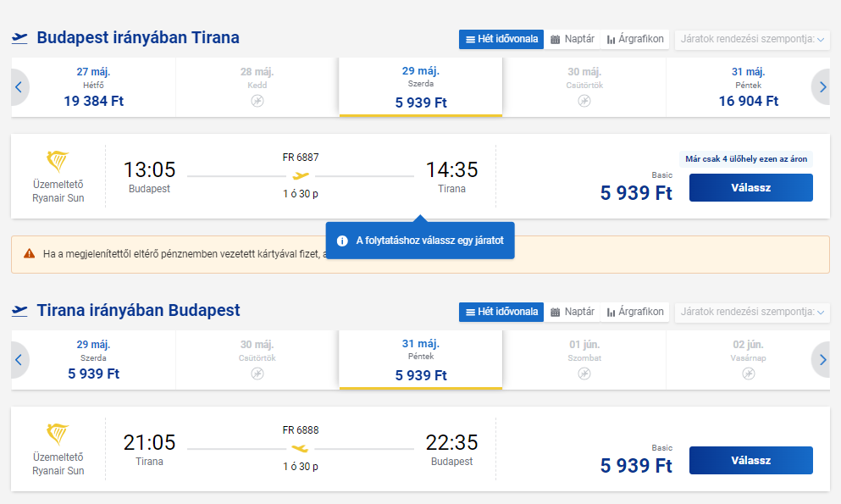Click the Ryanair harp logo on flight FR 6887
Viewport: 841px width, 504px height.
58,161
